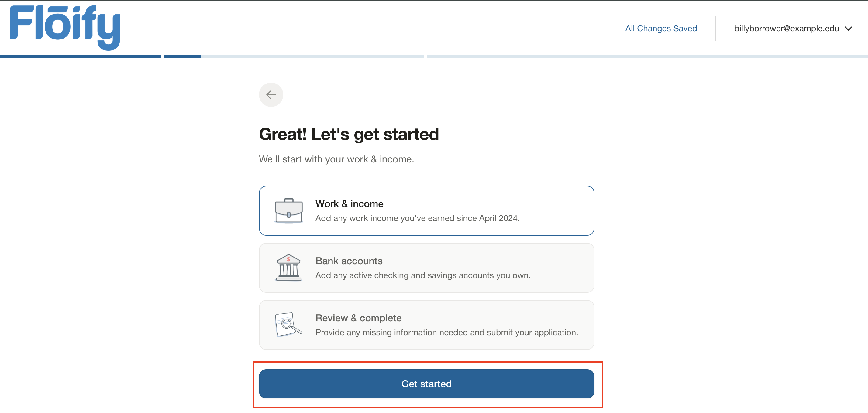Go back using the left arrow button
The image size is (868, 413).
click(271, 95)
